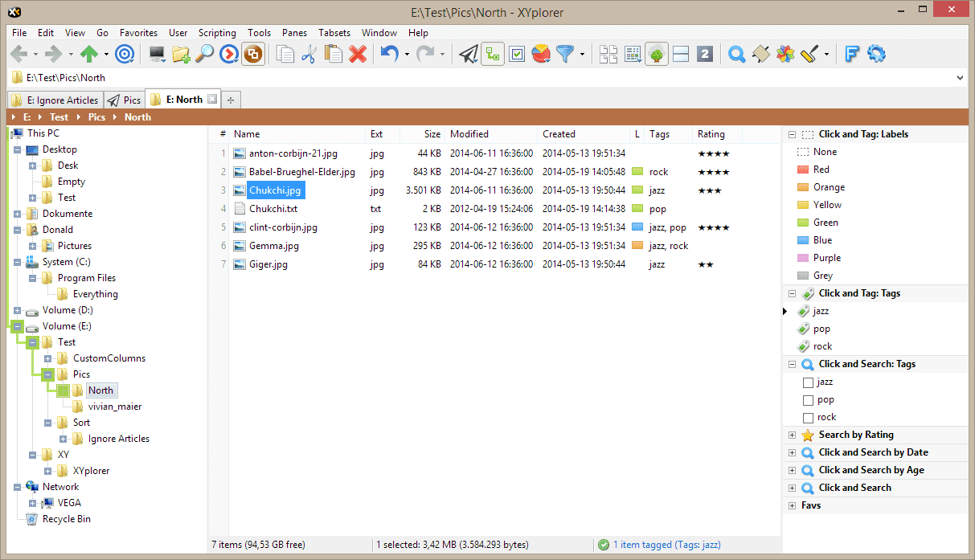
Task: Click status link '1 item tagged (Tags: jazz)'
Action: pos(667,545)
